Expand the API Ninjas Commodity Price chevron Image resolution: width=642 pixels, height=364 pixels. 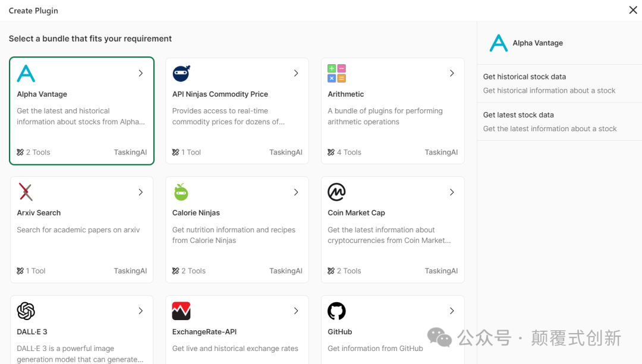296,73
